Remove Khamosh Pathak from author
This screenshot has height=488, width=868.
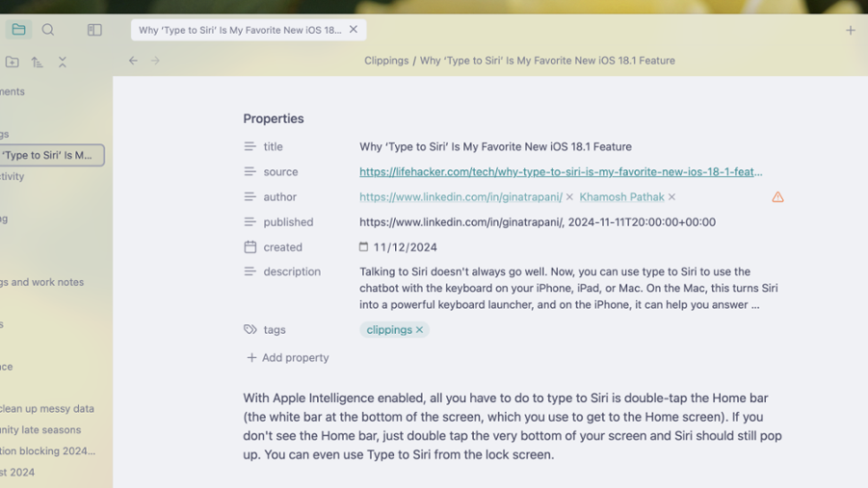pos(671,197)
